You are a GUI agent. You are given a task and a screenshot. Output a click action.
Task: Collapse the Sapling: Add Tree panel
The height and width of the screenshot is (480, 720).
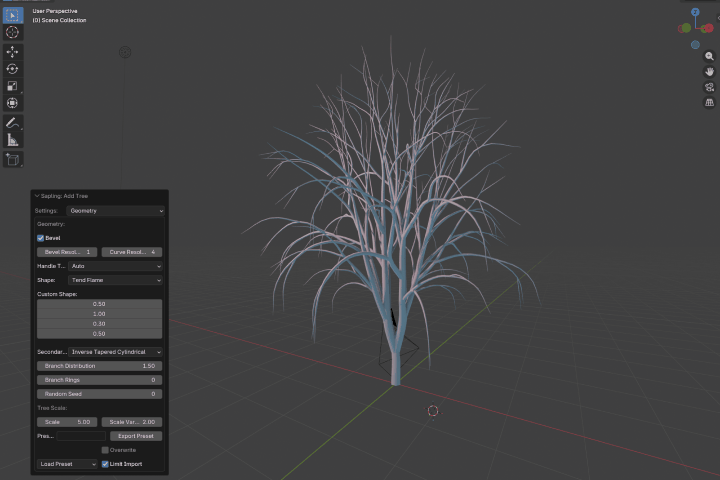pos(37,196)
